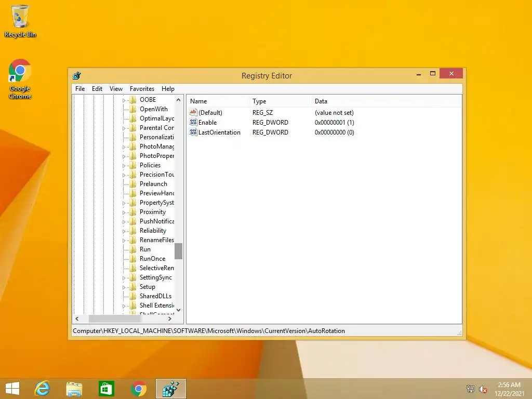This screenshot has height=399, width=532.
Task: Click the registry path in status bar
Action: pyautogui.click(x=209, y=331)
